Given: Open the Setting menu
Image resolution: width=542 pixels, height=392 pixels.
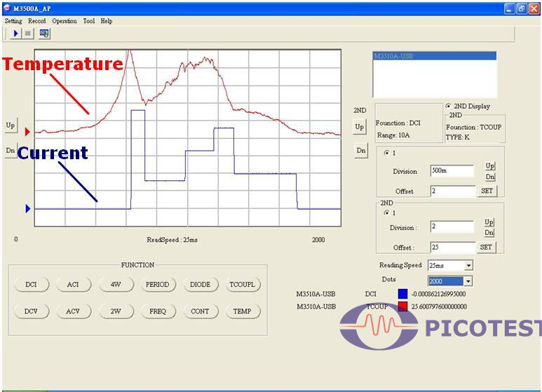Looking at the screenshot, I should click(x=13, y=21).
